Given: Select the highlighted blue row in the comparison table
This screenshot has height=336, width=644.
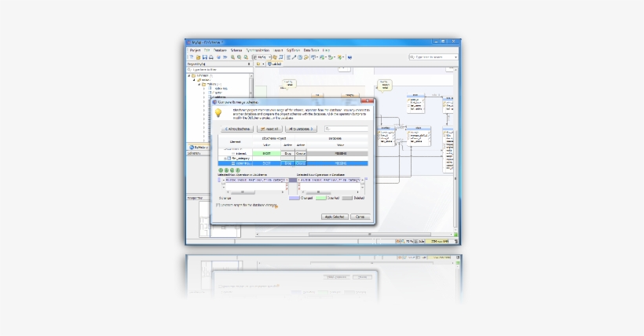Looking at the screenshot, I should click(x=293, y=163).
